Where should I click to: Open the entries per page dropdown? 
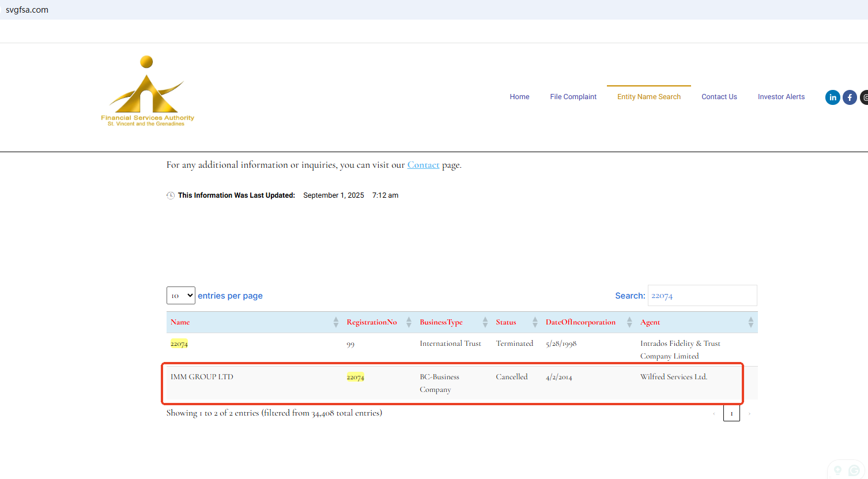point(181,296)
